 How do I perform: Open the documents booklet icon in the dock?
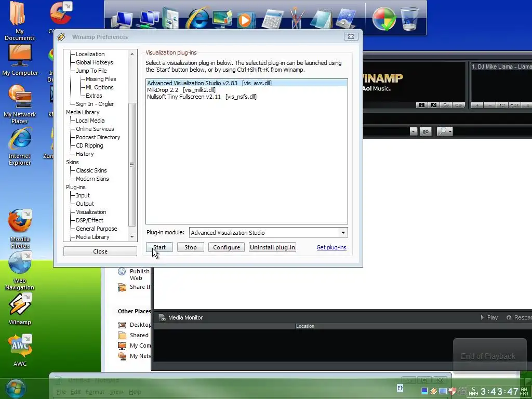click(x=171, y=18)
